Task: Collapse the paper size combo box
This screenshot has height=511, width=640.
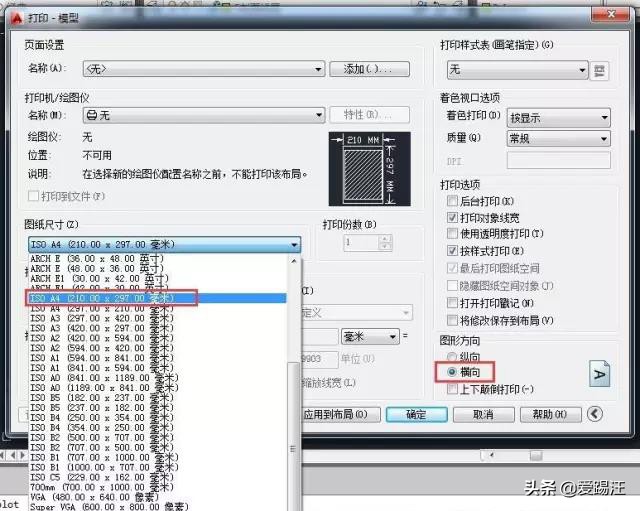Action: 164,244
